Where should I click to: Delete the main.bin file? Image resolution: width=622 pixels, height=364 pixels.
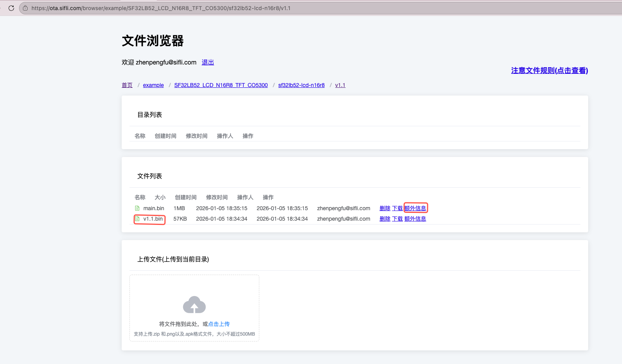(385, 208)
